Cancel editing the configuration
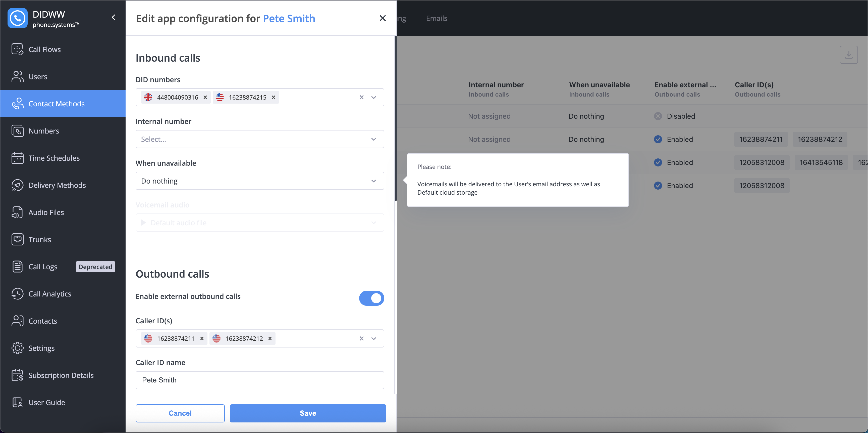Image resolution: width=868 pixels, height=433 pixels. (180, 413)
